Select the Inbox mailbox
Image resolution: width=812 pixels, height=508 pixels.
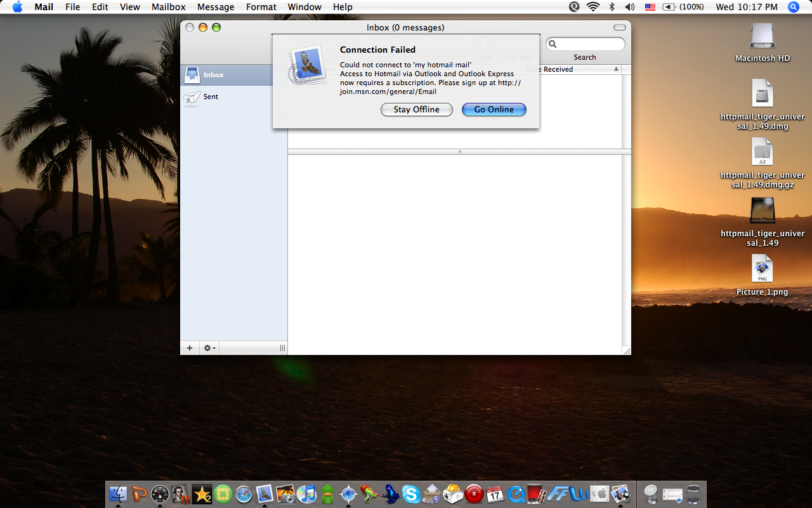point(233,75)
